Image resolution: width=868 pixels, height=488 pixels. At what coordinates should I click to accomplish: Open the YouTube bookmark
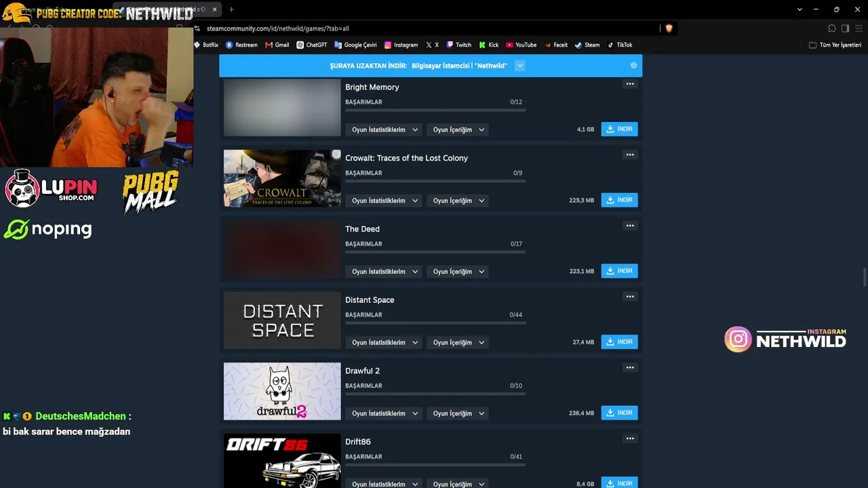[x=521, y=45]
